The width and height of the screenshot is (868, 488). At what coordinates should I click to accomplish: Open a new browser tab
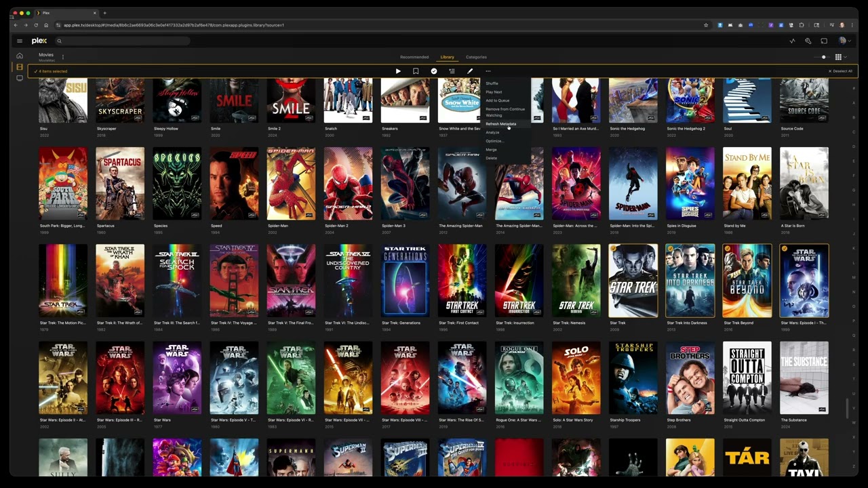104,13
